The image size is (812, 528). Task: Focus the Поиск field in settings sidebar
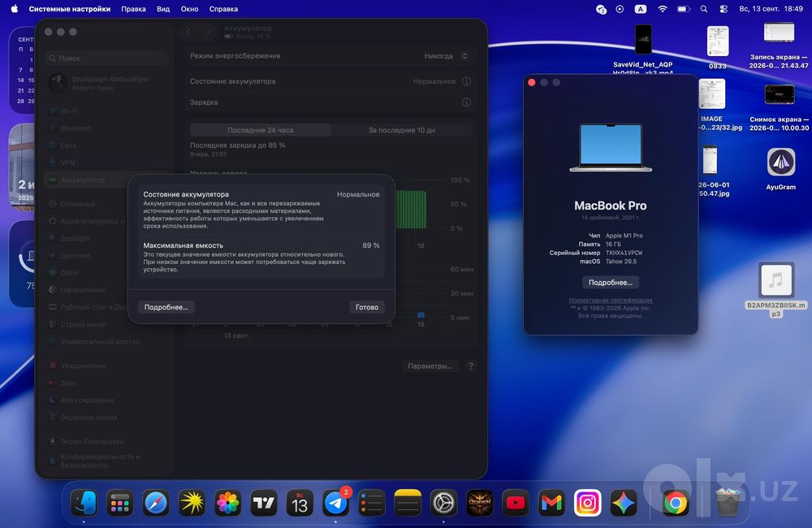(106, 58)
